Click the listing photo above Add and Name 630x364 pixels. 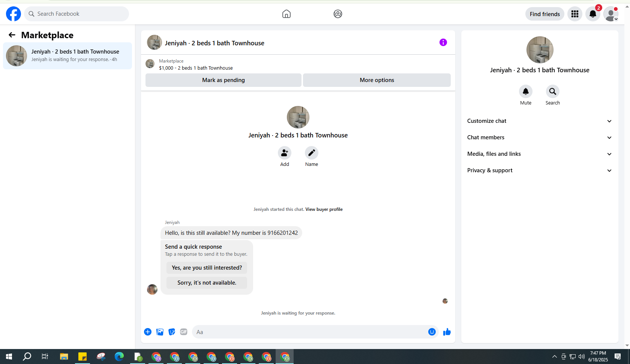[298, 117]
